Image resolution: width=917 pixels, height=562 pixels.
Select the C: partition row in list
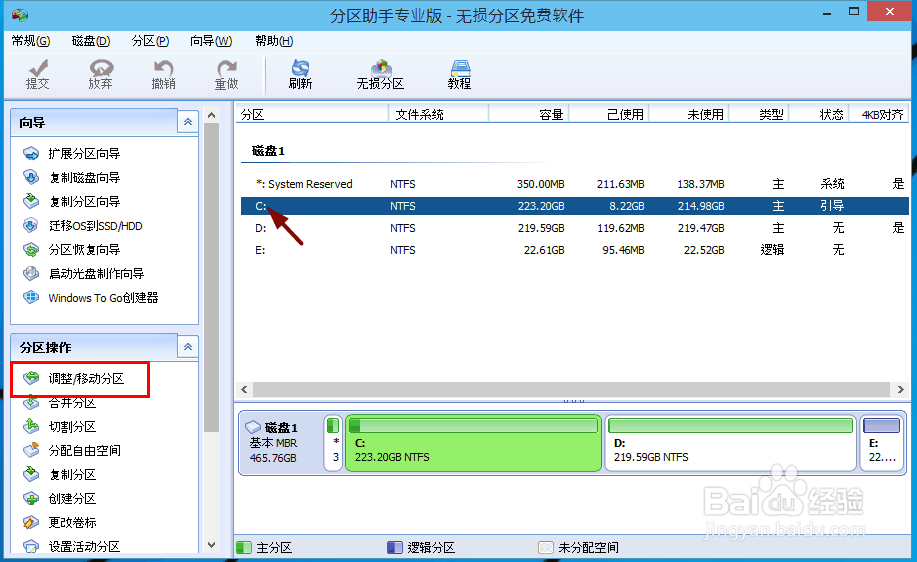click(x=575, y=206)
